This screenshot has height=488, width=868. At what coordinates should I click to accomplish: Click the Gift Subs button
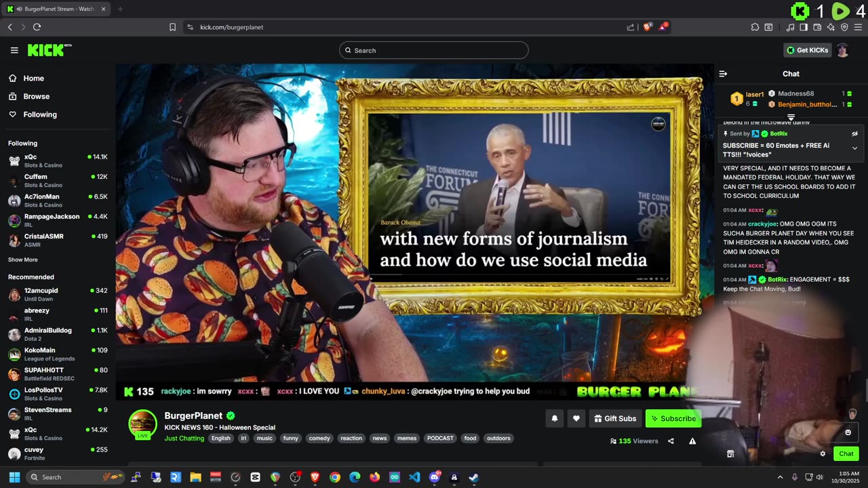(x=616, y=419)
